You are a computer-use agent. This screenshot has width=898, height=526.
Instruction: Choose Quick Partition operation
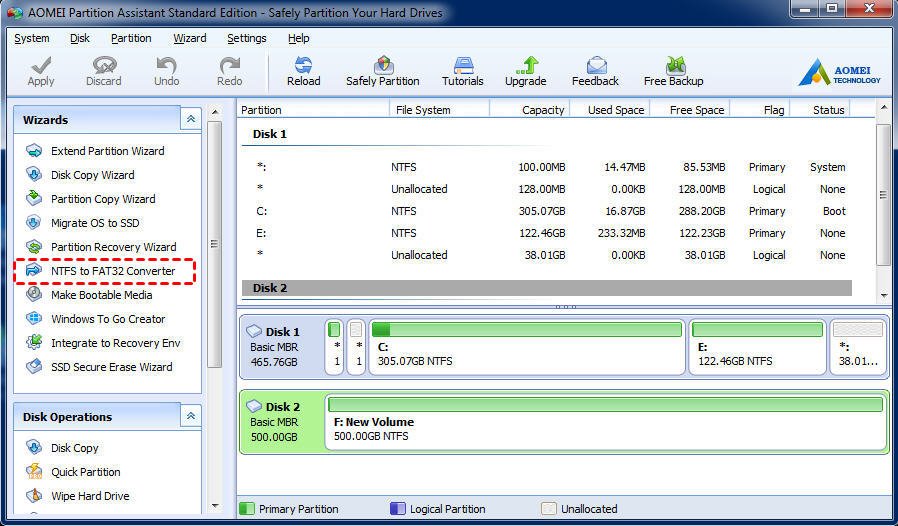click(86, 472)
